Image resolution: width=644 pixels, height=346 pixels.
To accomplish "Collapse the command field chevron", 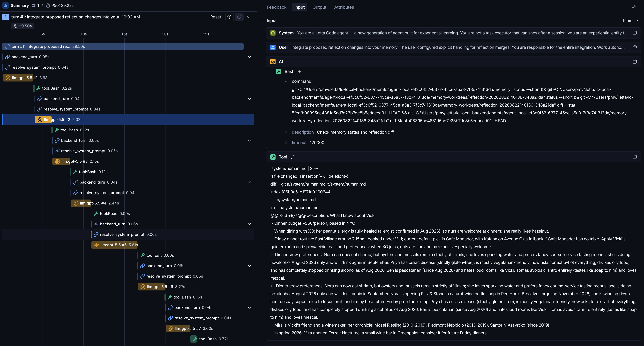I will pyautogui.click(x=286, y=81).
